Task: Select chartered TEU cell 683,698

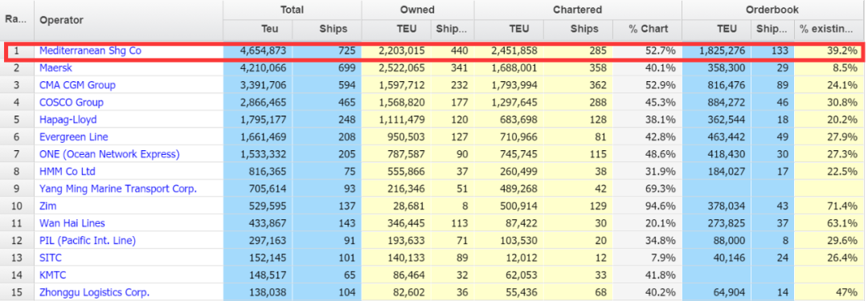Action: (x=509, y=120)
